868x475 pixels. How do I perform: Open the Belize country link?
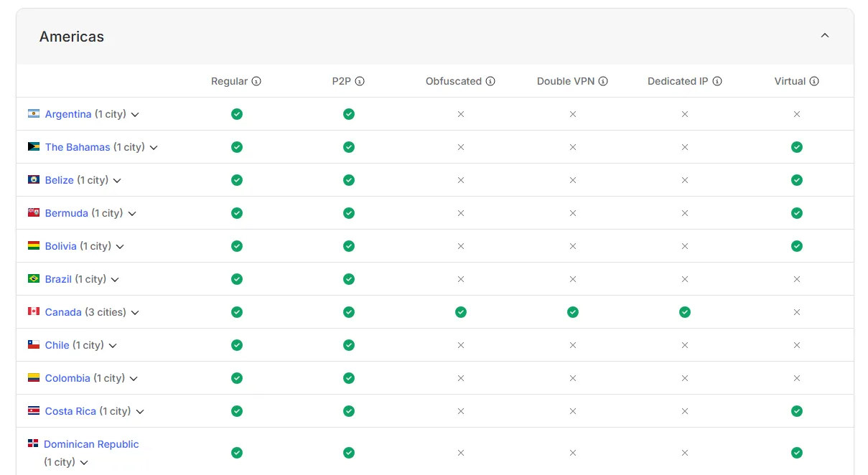(59, 180)
